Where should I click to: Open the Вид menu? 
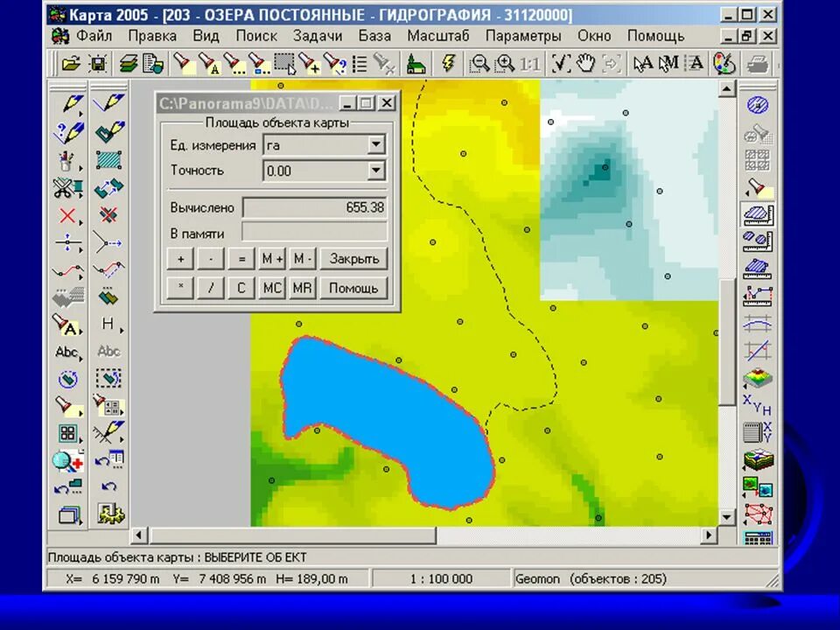[206, 36]
